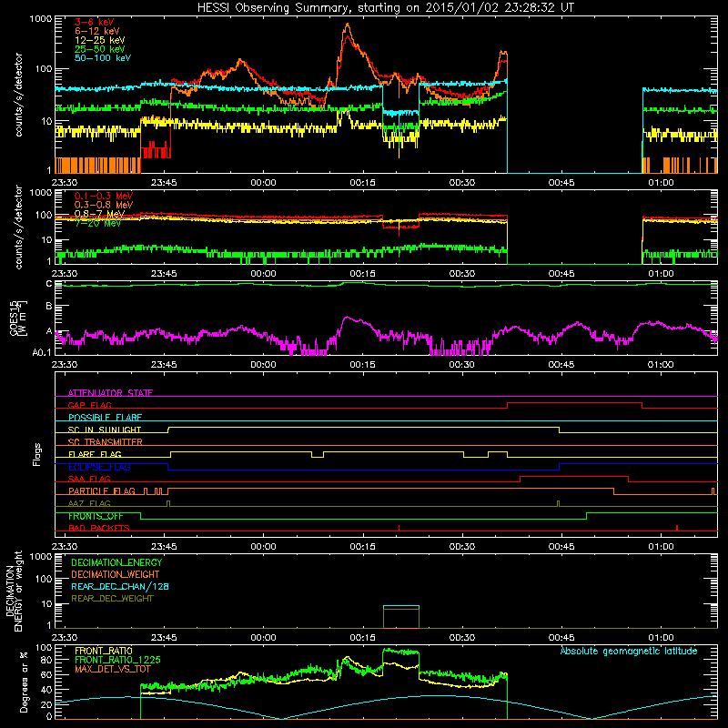Click the A0.1 level label on GOES panel

tap(42, 353)
